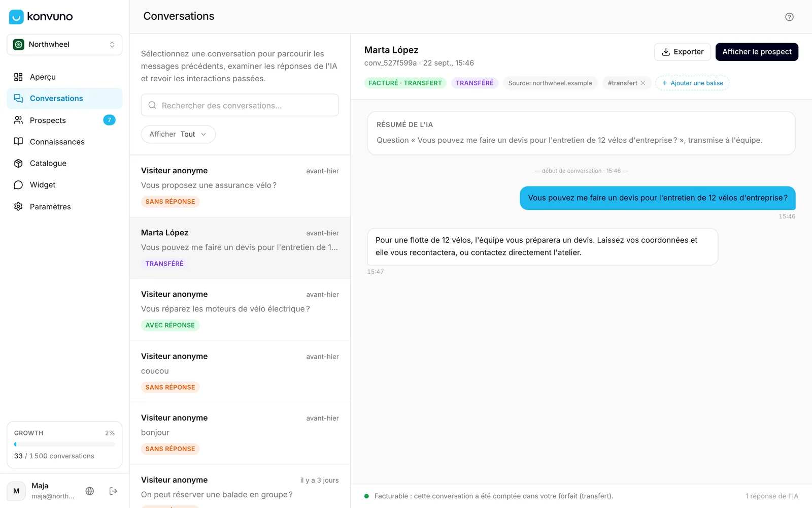Expand the Afficher Tout filter dropdown

pos(178,134)
